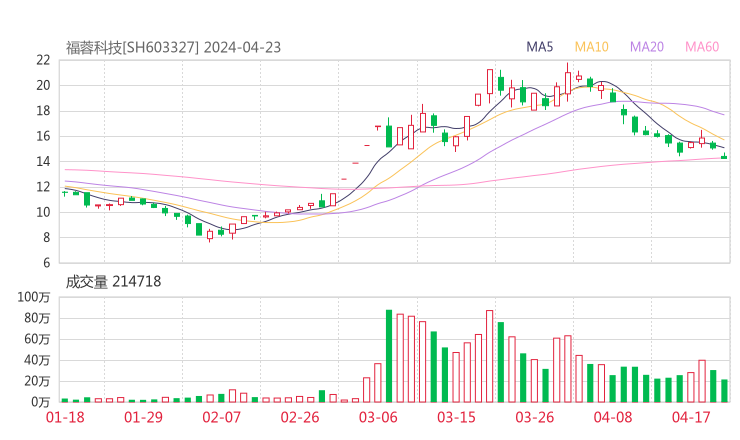
Task: Click the MA60 legend label
Action: pos(702,47)
